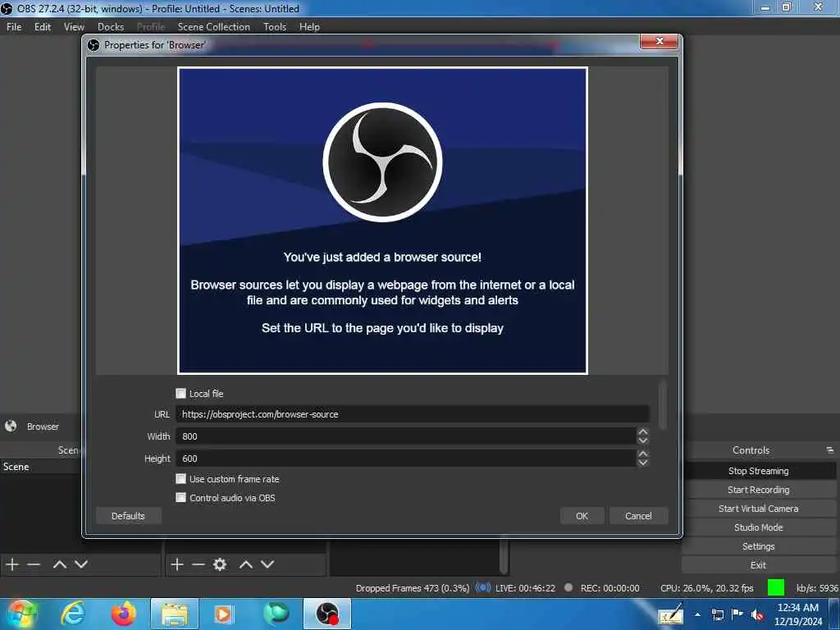Click Start Virtual Camera
Screen dimensions: 840x630
(759, 509)
